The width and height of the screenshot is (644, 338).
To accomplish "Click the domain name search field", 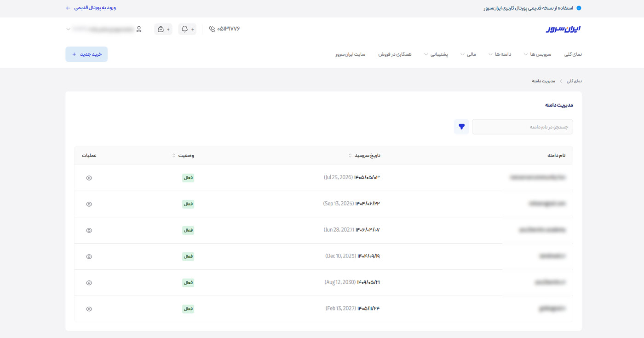I will coord(522,127).
